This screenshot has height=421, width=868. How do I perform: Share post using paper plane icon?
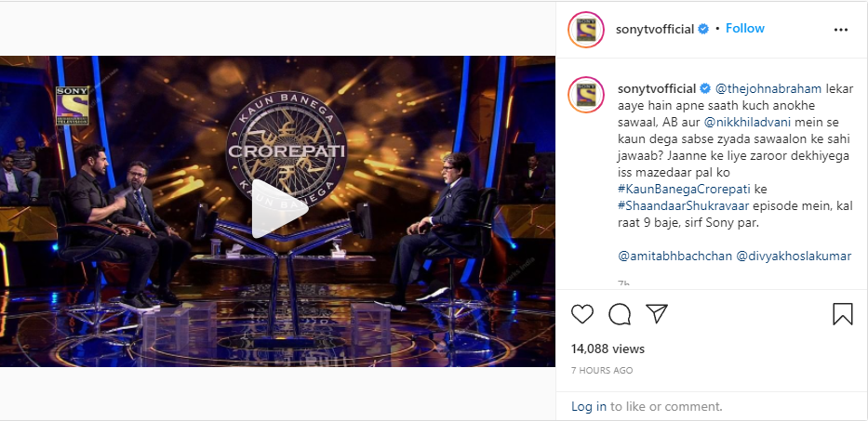(x=657, y=314)
